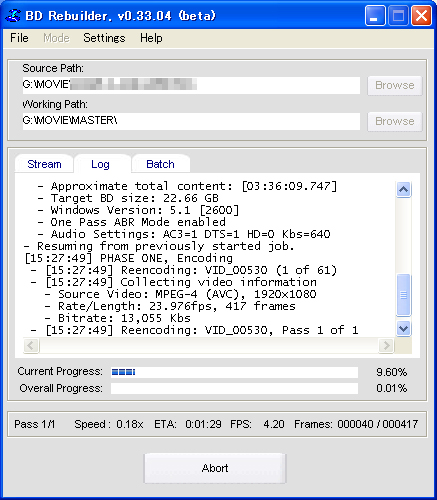This screenshot has width=437, height=500.
Task: Click log line 'Windows Version: 5.1 [2600]'
Action: [145, 210]
